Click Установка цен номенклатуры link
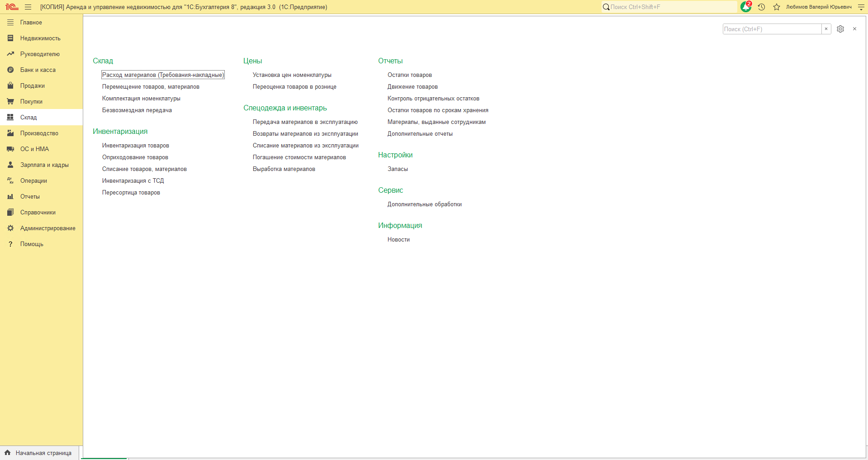The image size is (868, 460). point(292,75)
